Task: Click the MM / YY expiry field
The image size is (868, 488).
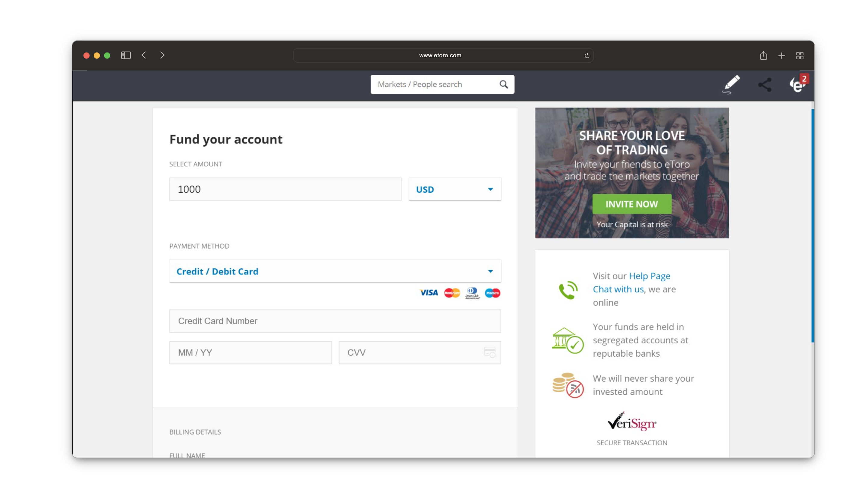Action: (x=250, y=353)
